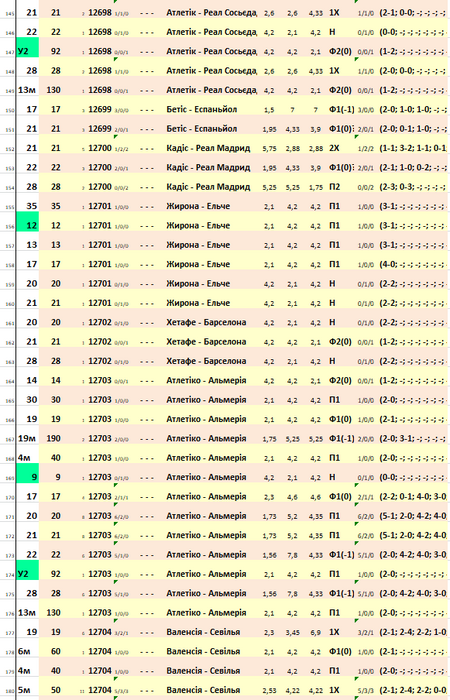Select 'Бетіс - Еспаньйол' in row 150
450x700 pixels.
(201, 109)
